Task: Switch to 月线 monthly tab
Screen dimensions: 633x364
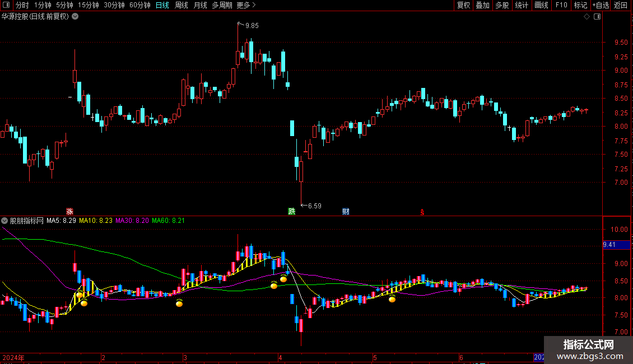Action: coord(200,5)
